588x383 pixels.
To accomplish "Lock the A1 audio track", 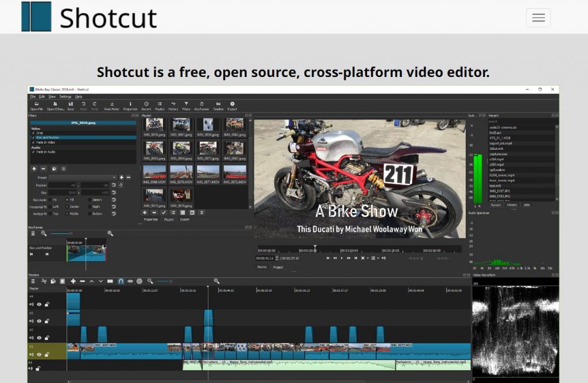I will [38, 369].
